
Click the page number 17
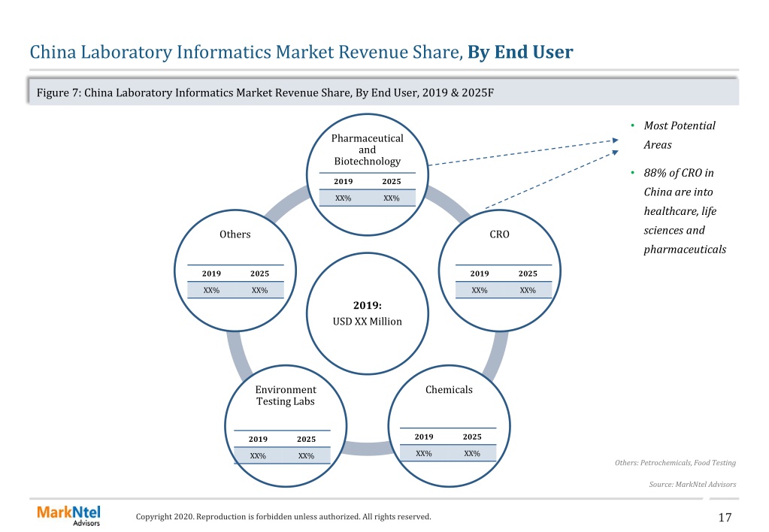(x=725, y=517)
